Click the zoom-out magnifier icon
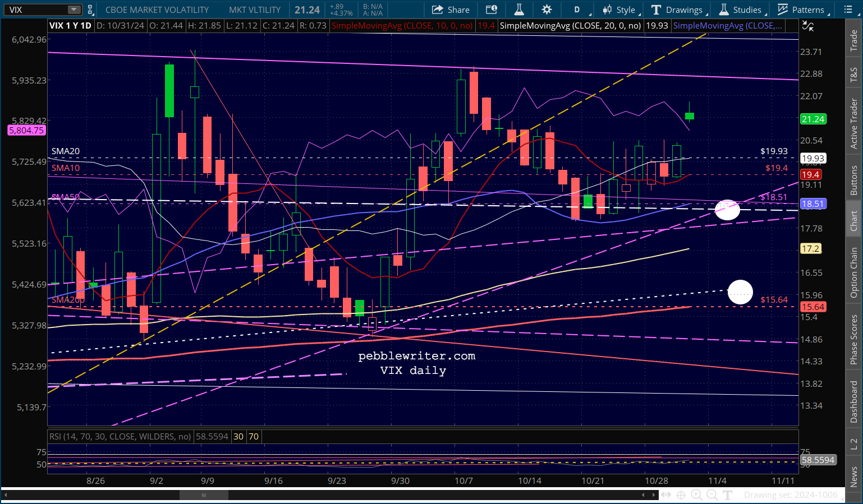Viewport: 863px width, 504px height. click(x=712, y=495)
